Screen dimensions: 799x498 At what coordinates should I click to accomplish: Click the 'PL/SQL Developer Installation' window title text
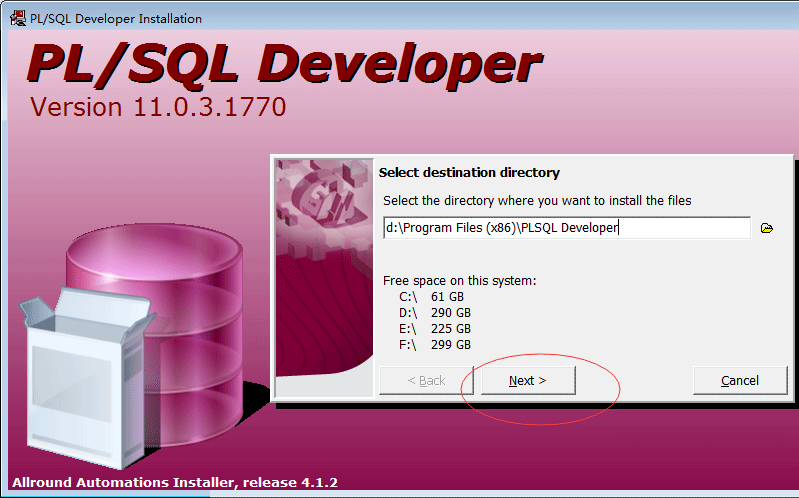point(116,19)
